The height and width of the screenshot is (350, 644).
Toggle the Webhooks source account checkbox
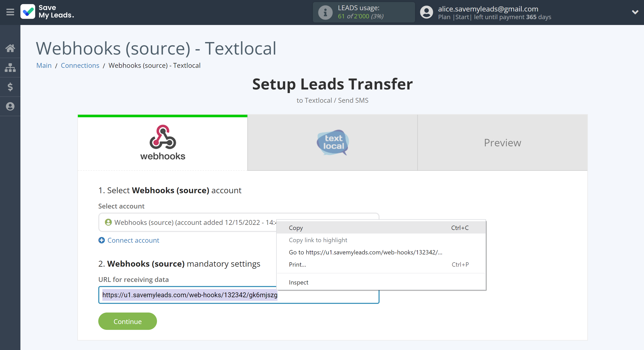point(108,222)
